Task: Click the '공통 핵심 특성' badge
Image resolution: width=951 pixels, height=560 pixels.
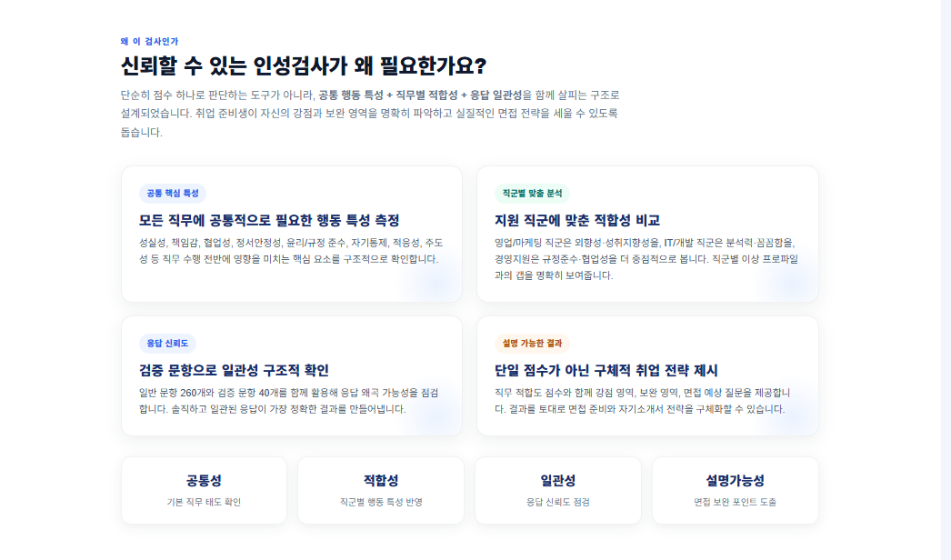Action: pyautogui.click(x=173, y=194)
